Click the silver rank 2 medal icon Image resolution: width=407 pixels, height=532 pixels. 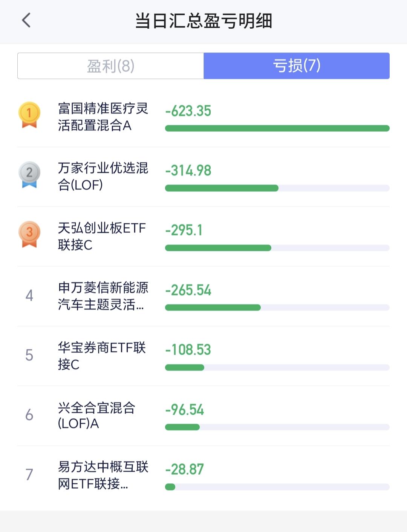coord(29,174)
